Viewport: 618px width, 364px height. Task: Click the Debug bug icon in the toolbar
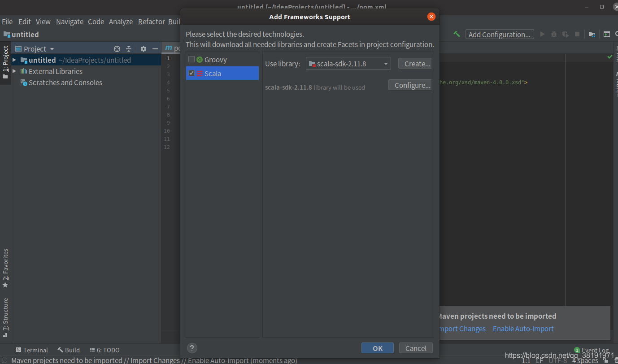coord(554,34)
